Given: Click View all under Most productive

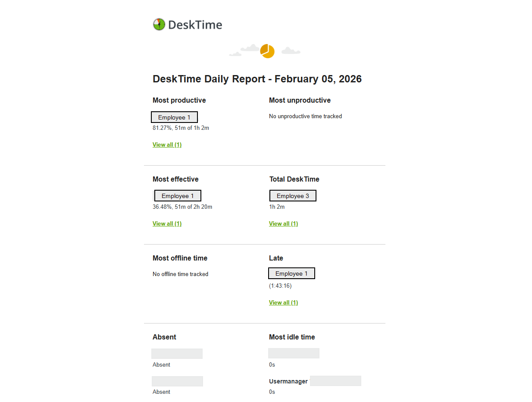Looking at the screenshot, I should 167,145.
